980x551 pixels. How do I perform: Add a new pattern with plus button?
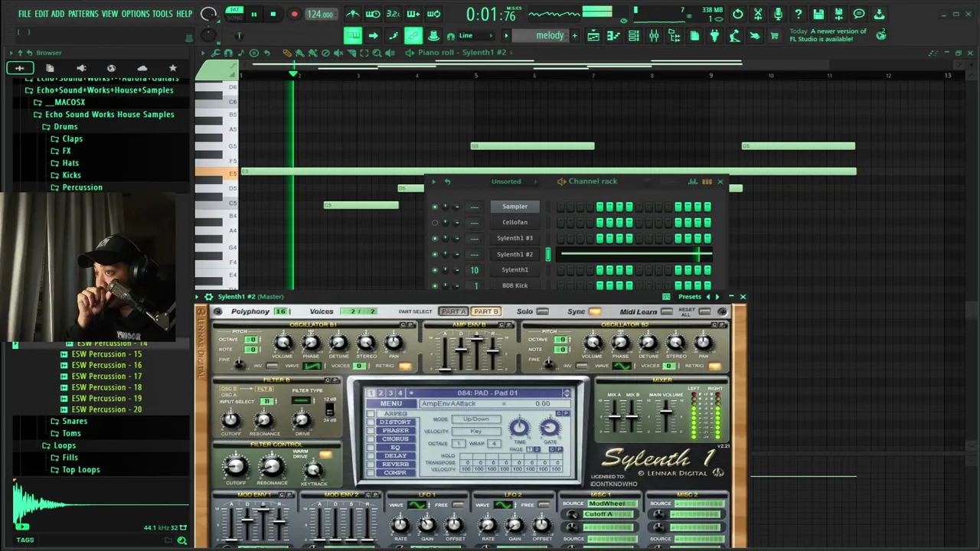click(x=575, y=36)
